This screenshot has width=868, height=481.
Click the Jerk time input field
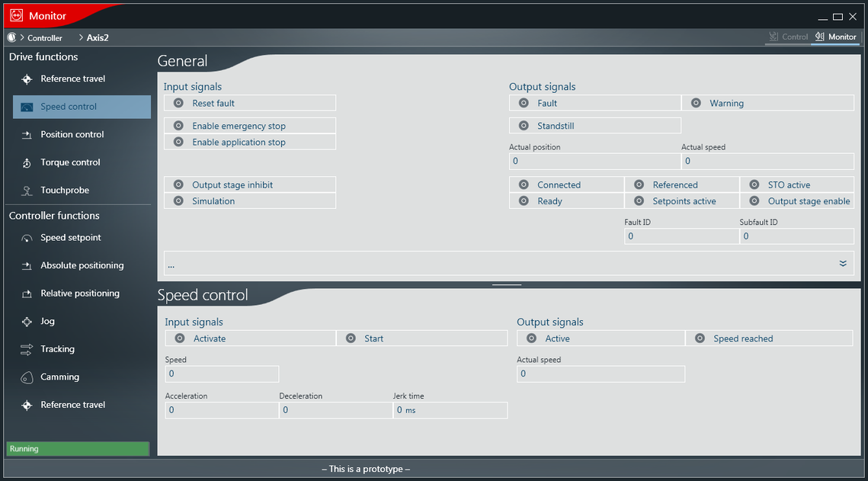[450, 410]
